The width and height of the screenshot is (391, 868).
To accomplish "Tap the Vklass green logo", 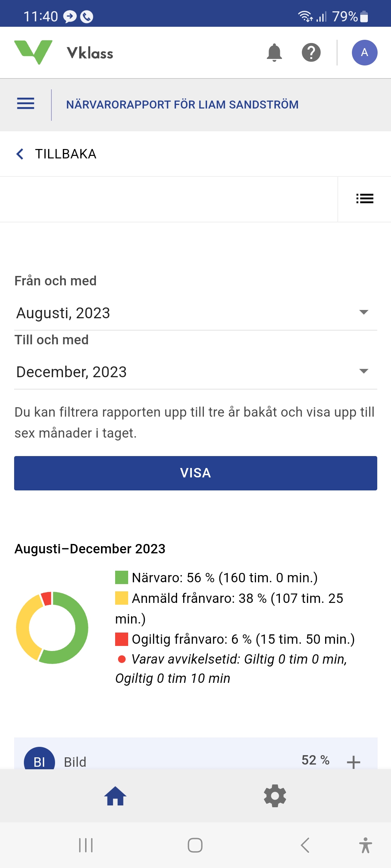I will 33,52.
